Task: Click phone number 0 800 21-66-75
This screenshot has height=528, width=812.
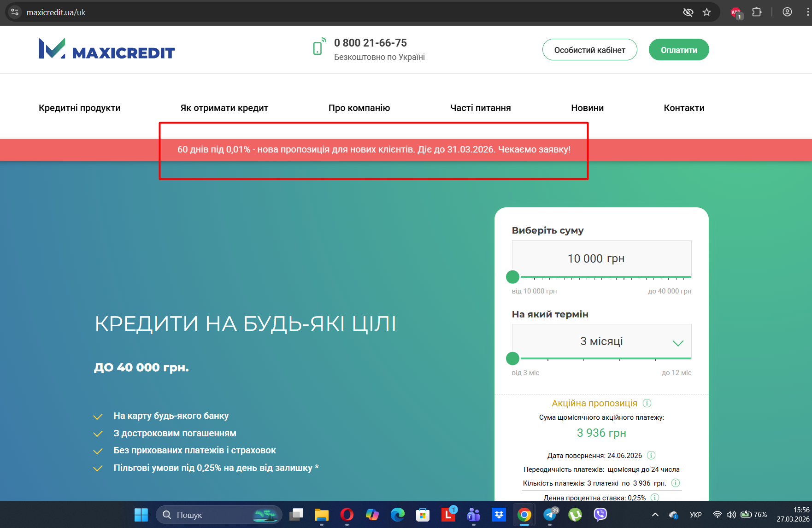Action: pos(371,43)
